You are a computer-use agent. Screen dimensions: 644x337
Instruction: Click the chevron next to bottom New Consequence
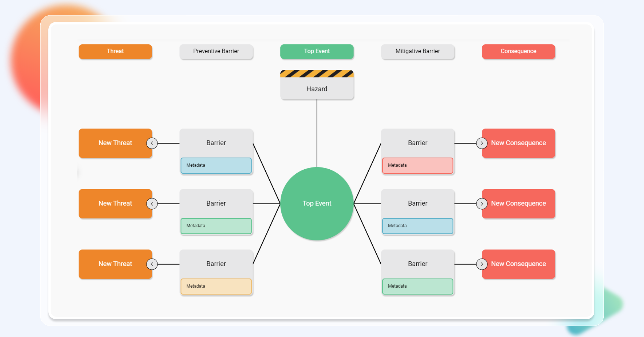click(482, 264)
